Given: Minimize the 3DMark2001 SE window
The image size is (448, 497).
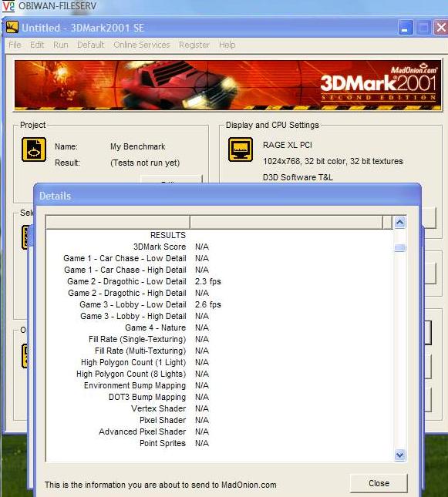Looking at the screenshot, I should click(x=406, y=28).
